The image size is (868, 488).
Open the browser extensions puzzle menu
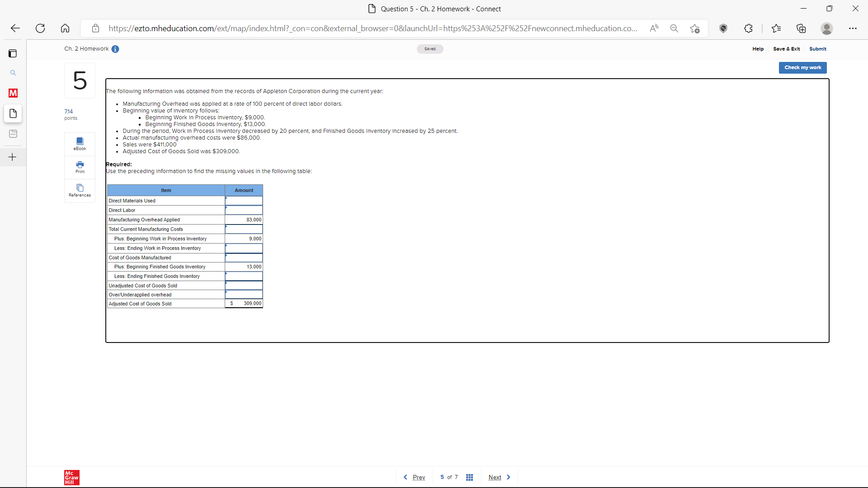click(748, 28)
